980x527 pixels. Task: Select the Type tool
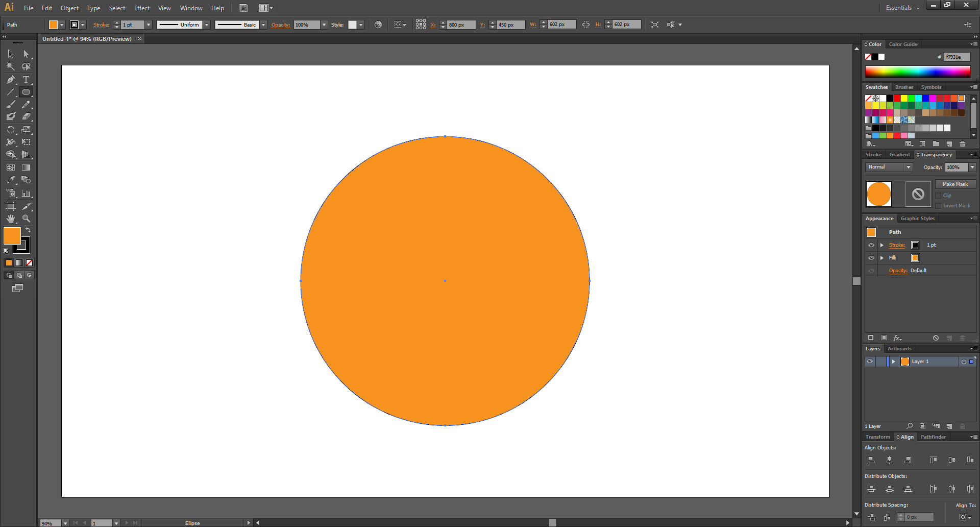click(26, 80)
